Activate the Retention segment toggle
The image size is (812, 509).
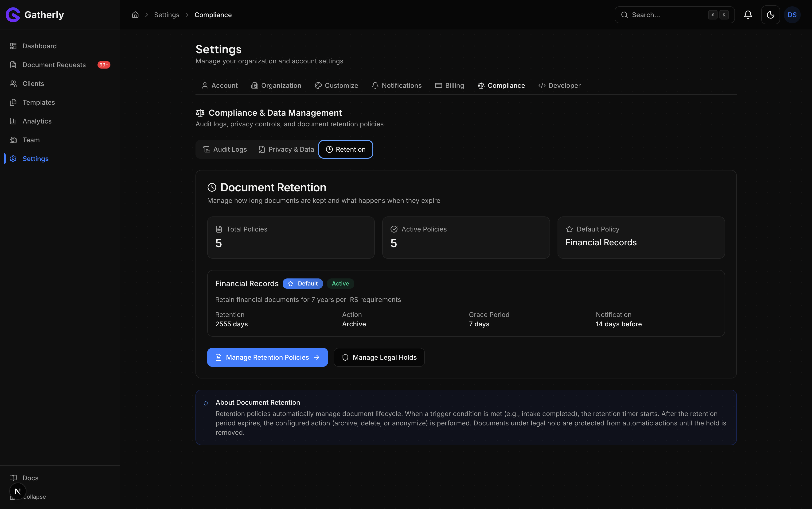(x=345, y=149)
